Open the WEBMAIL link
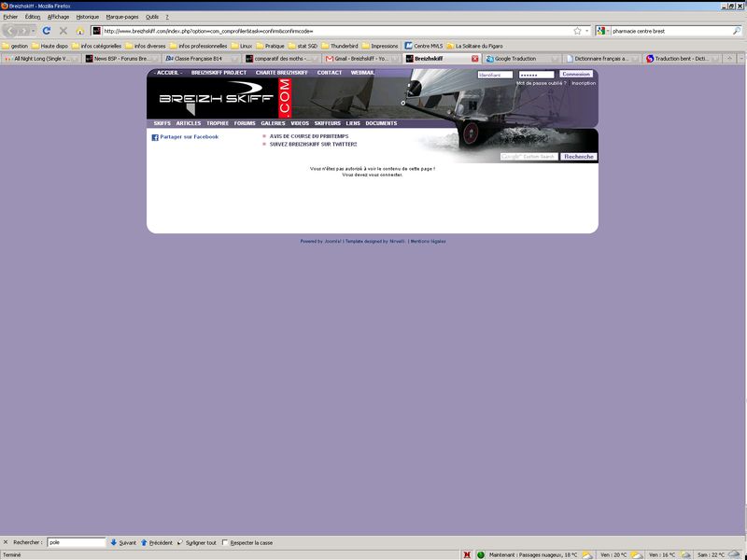Screen dimensions: 747x560 point(362,73)
